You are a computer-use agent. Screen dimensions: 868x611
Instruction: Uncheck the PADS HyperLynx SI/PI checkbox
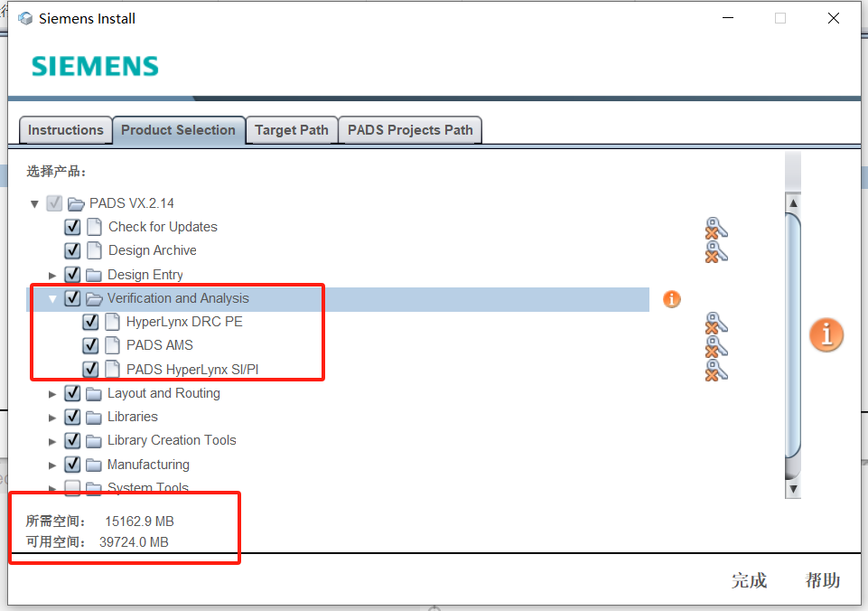[90, 370]
